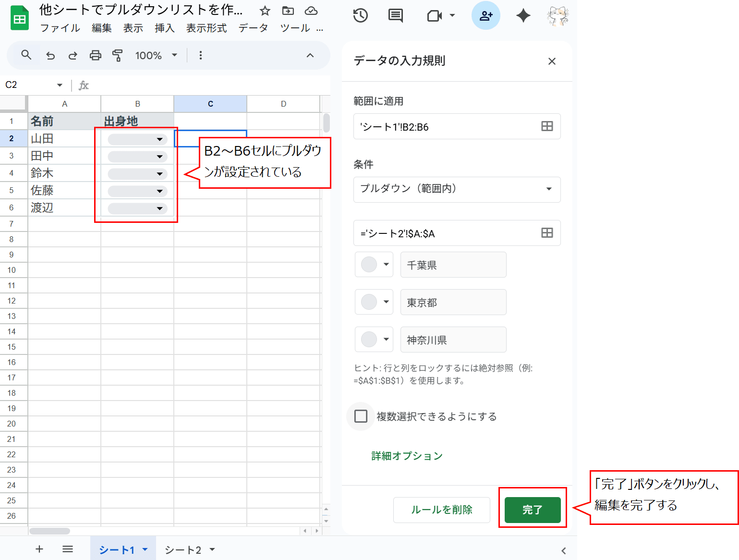739x560 pixels.
Task: Enable 複数選択できるようにする checkbox
Action: 361,416
